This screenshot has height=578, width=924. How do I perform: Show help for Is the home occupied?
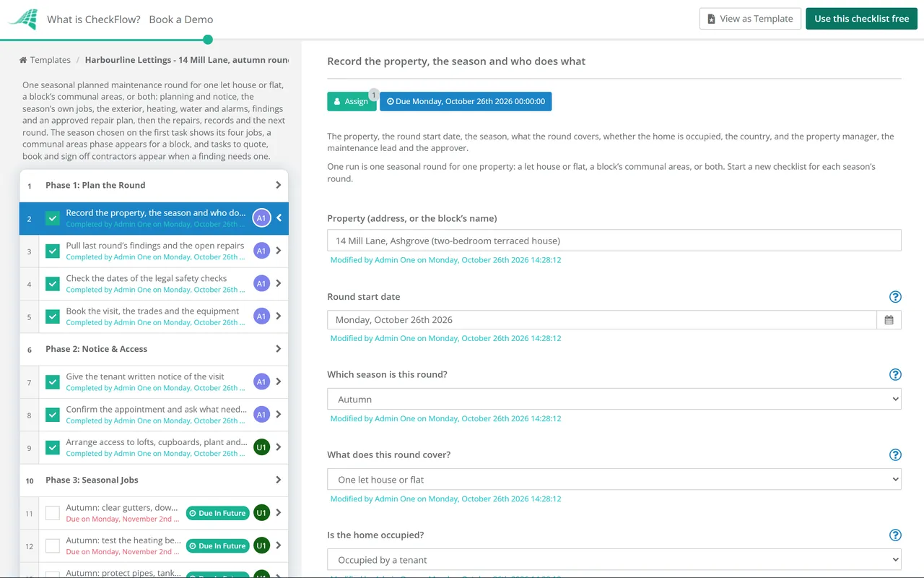pyautogui.click(x=895, y=535)
